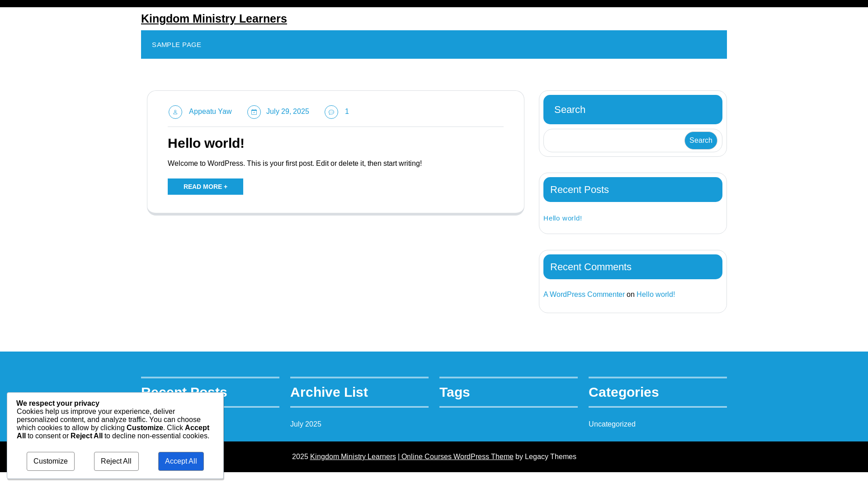Screen dimensions: 868x488
Task: Click the Accept All cookies button
Action: [x=181, y=461]
